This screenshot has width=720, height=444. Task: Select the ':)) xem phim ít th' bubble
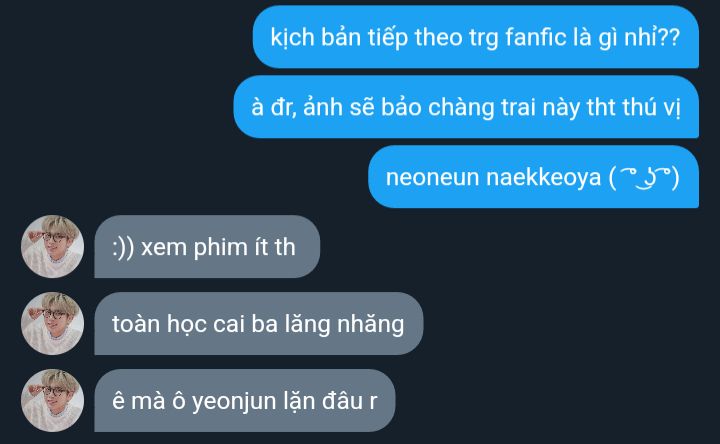[x=207, y=247]
